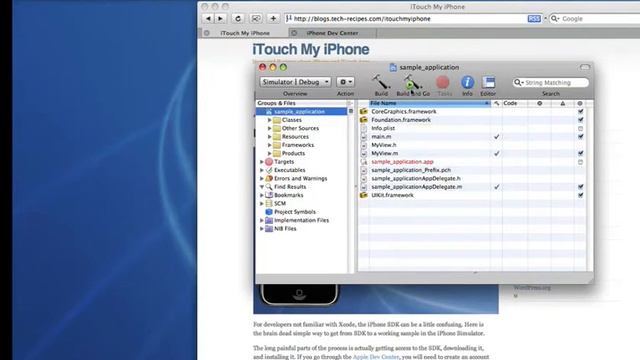Viewport: 640px width, 360px height.
Task: Click the Project Symbols cube icon
Action: [x=269, y=212]
